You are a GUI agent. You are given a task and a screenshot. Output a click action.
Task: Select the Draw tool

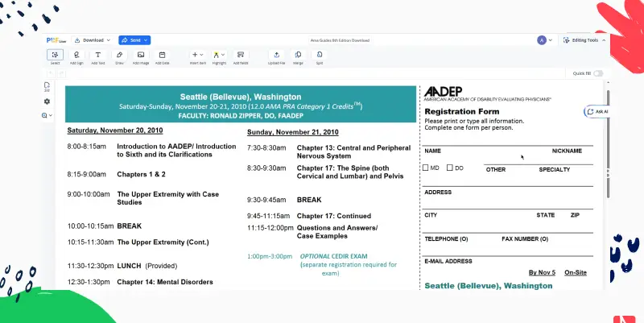pyautogui.click(x=119, y=55)
